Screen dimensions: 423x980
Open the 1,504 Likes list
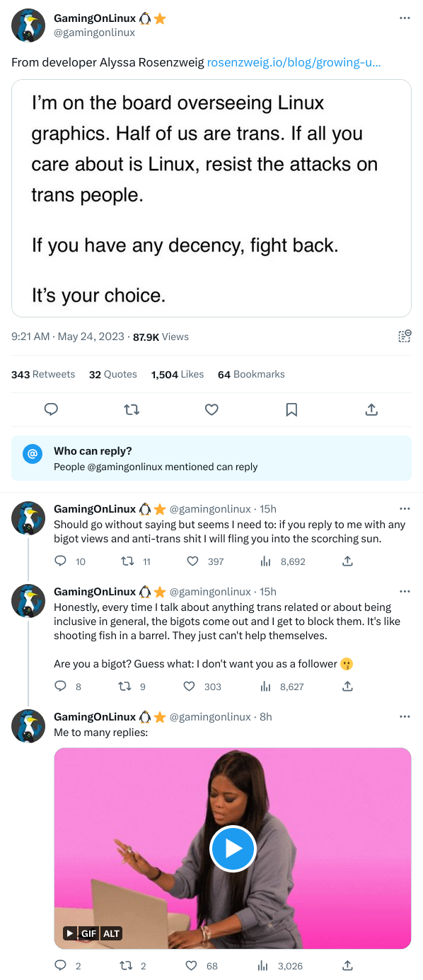click(x=178, y=374)
